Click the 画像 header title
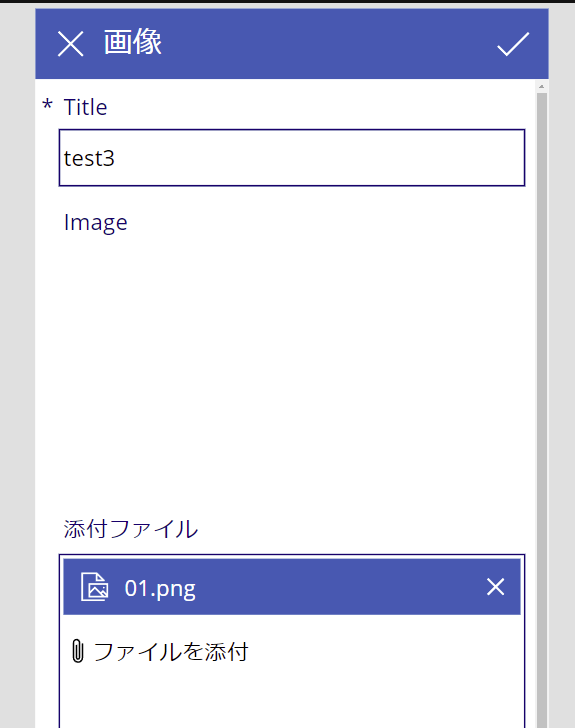The image size is (575, 728). click(133, 42)
